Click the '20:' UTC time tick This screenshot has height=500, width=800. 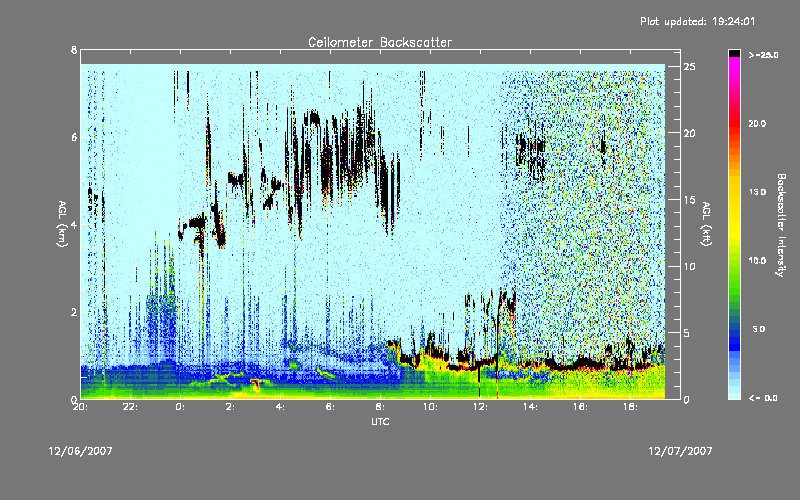pos(82,407)
